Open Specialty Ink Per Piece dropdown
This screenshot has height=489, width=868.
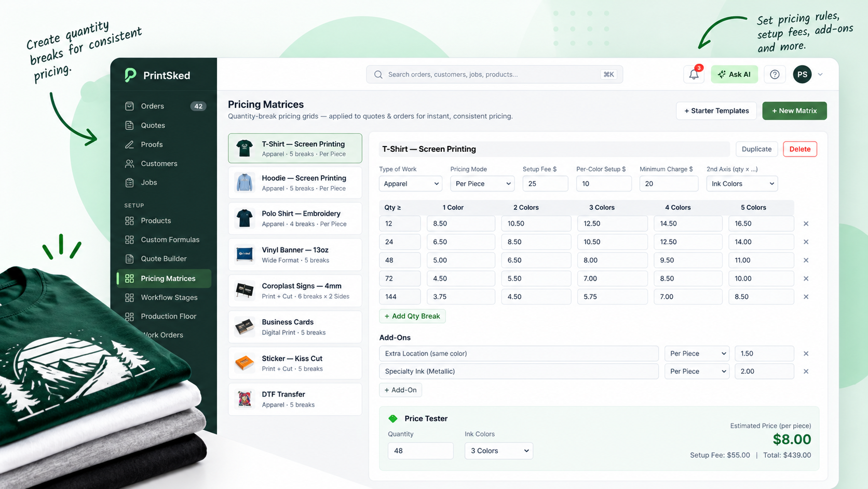click(x=697, y=372)
